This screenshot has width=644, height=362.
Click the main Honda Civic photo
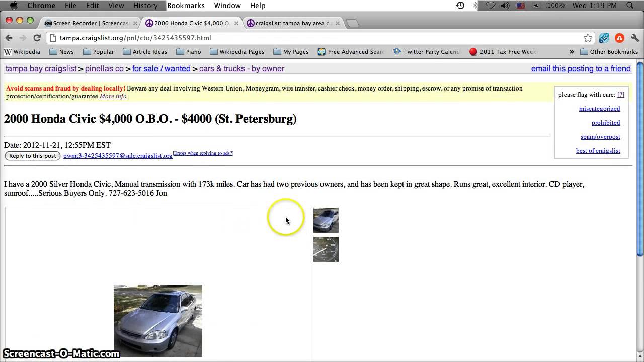[x=158, y=321]
